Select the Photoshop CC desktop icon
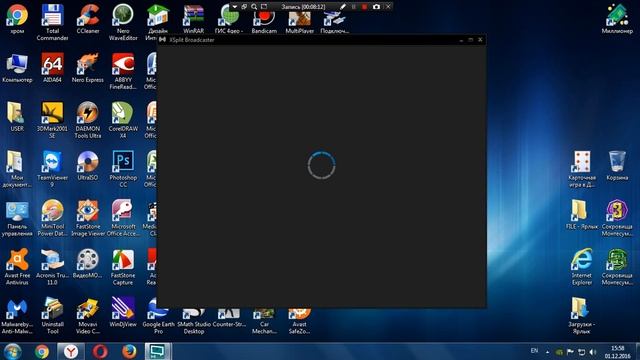This screenshot has height=360, width=640. point(123,169)
